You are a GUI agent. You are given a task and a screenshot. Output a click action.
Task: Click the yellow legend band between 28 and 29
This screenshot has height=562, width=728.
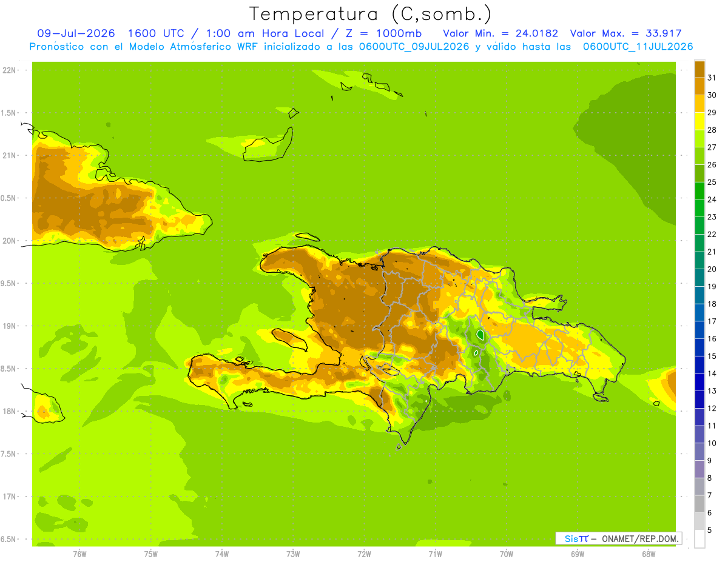(x=699, y=122)
